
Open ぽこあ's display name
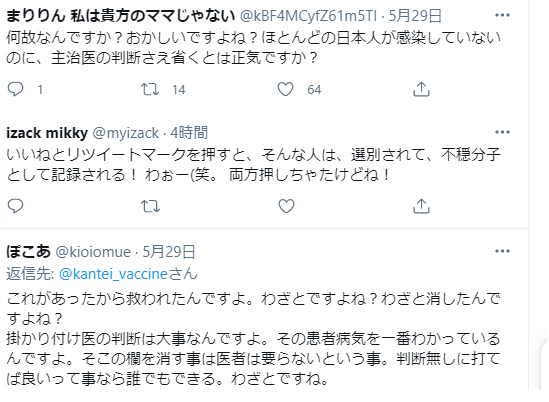point(28,251)
